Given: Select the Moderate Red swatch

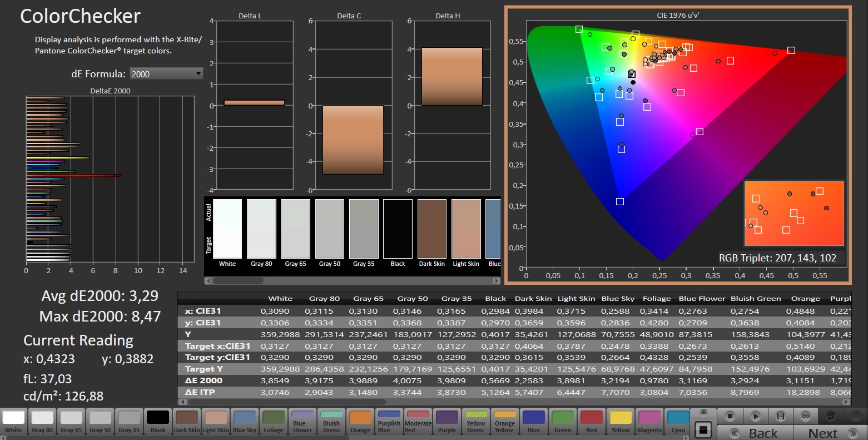Looking at the screenshot, I should [418, 421].
